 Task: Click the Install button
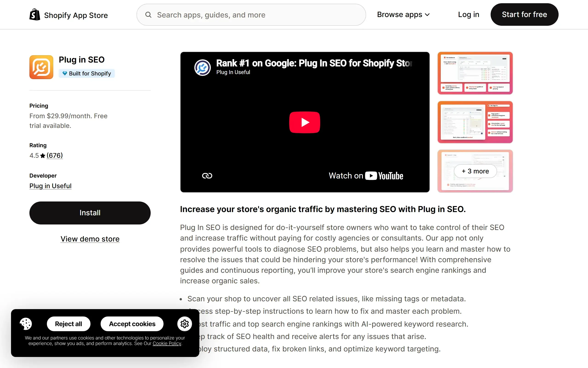click(90, 213)
